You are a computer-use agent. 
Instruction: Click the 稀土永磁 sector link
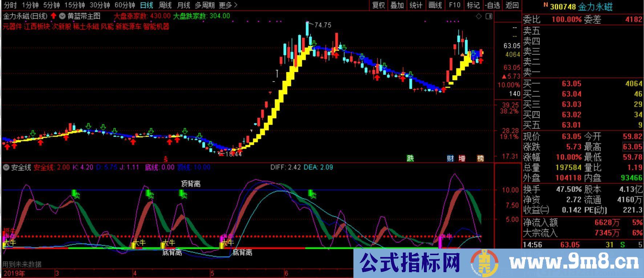86,26
